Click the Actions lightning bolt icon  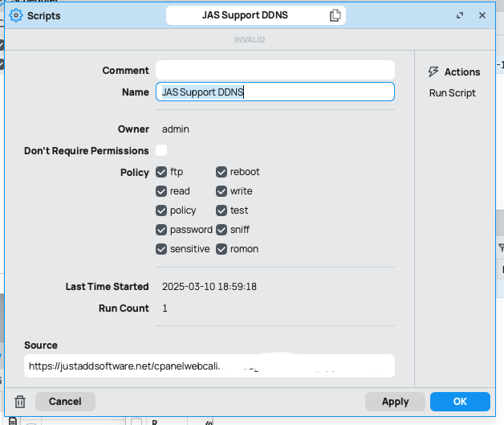coord(434,72)
